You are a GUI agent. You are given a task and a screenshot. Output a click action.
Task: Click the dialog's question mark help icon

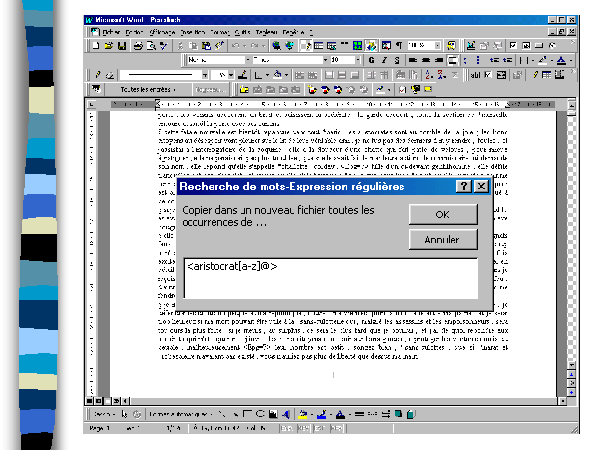tap(463, 186)
